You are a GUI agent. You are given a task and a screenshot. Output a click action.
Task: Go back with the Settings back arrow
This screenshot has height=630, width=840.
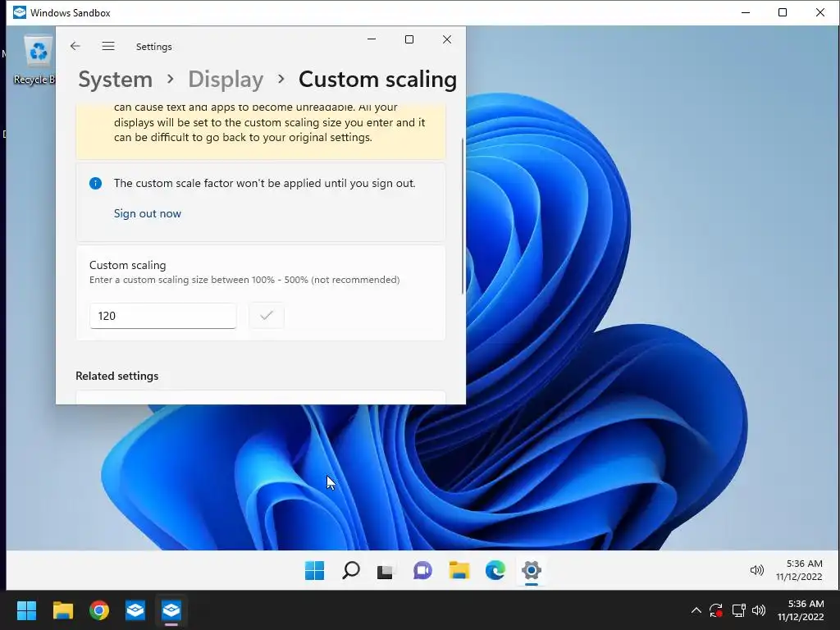click(x=75, y=46)
